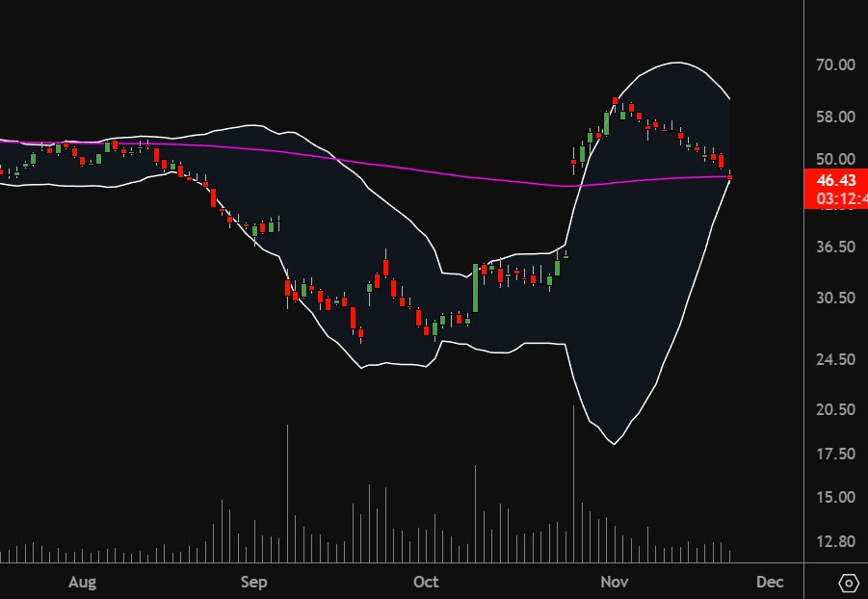
Task: Click the Dec label on time axis
Action: (769, 583)
